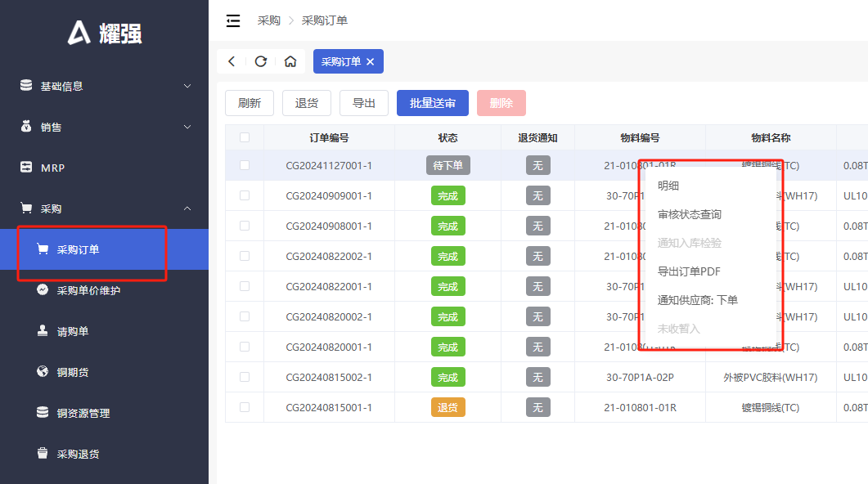Check row CG20240815002-1 checkbox
The image size is (868, 484).
click(x=245, y=377)
